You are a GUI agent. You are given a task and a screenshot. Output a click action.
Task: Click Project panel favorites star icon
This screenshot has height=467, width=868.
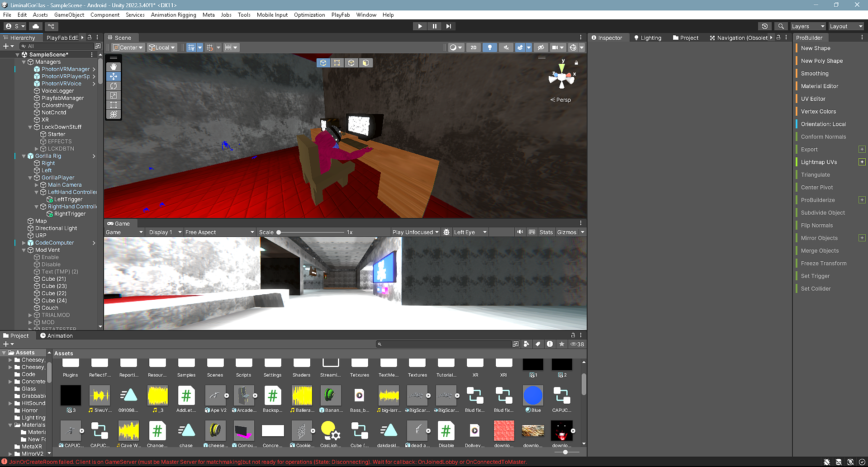(x=561, y=344)
